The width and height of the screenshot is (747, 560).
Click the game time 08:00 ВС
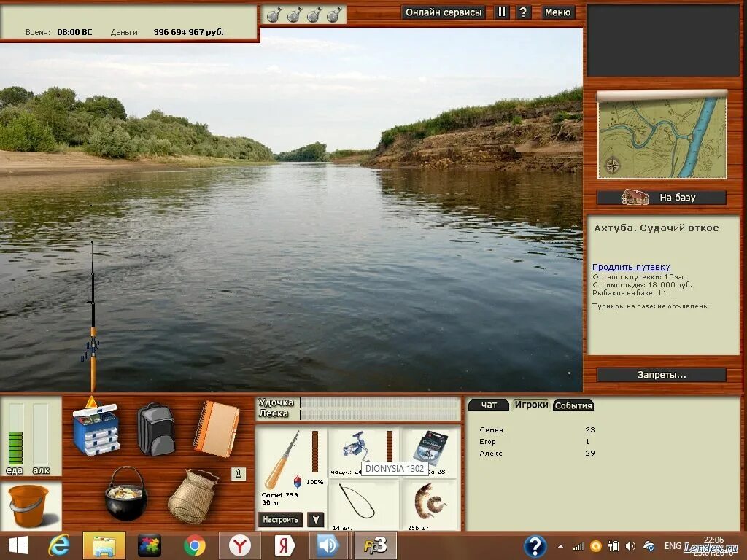click(x=74, y=32)
